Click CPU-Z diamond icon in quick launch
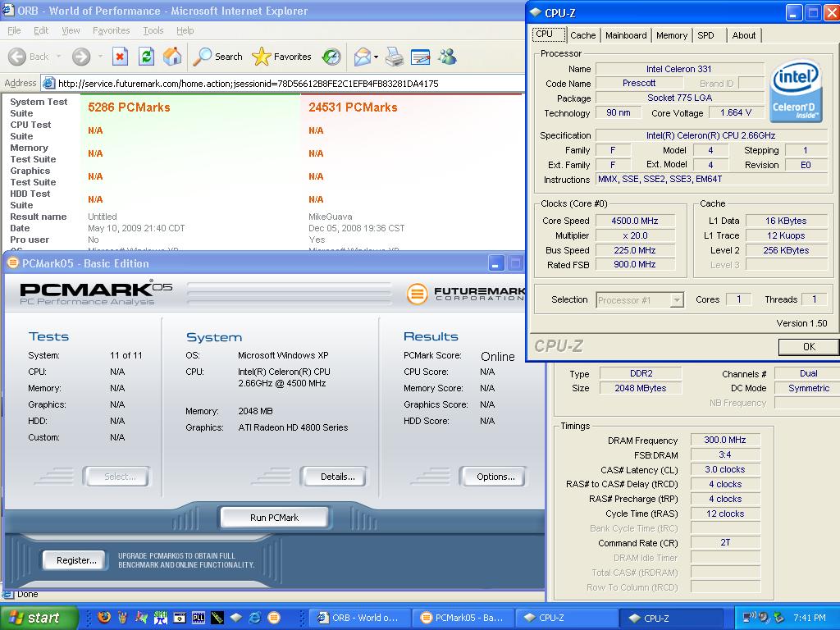The height and width of the screenshot is (630, 840). pyautogui.click(x=236, y=617)
